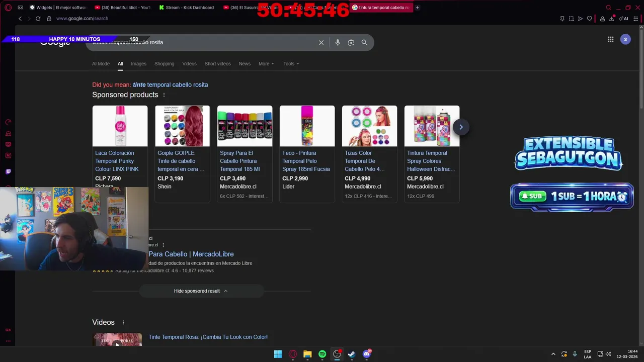Open Steam from the taskbar
644x362 pixels.
352,354
